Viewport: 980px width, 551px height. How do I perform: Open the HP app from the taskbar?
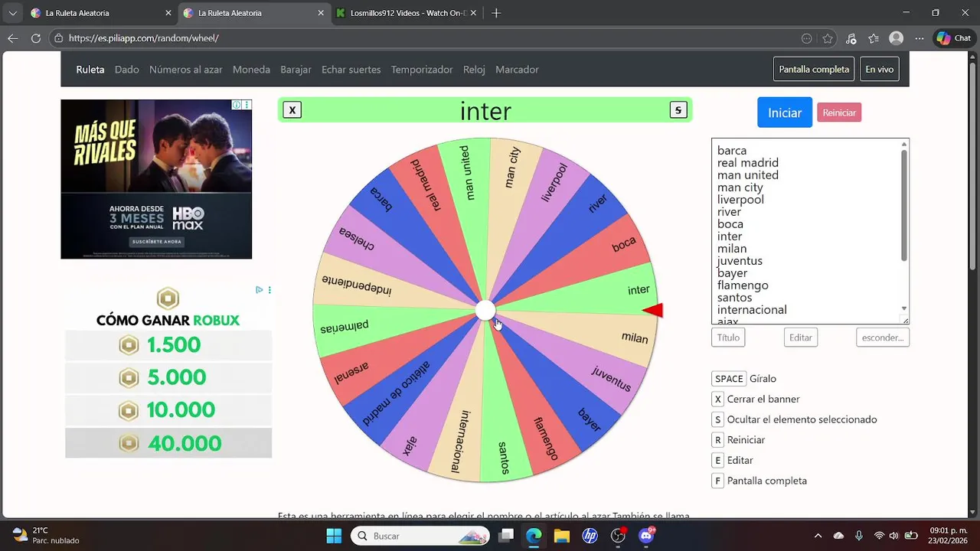coord(590,536)
